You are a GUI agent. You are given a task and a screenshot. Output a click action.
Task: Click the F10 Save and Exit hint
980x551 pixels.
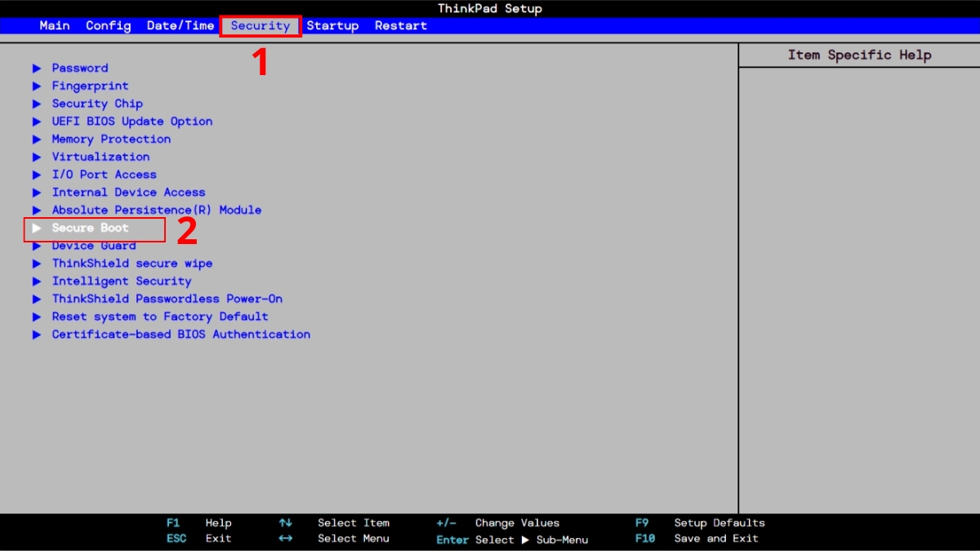click(697, 539)
